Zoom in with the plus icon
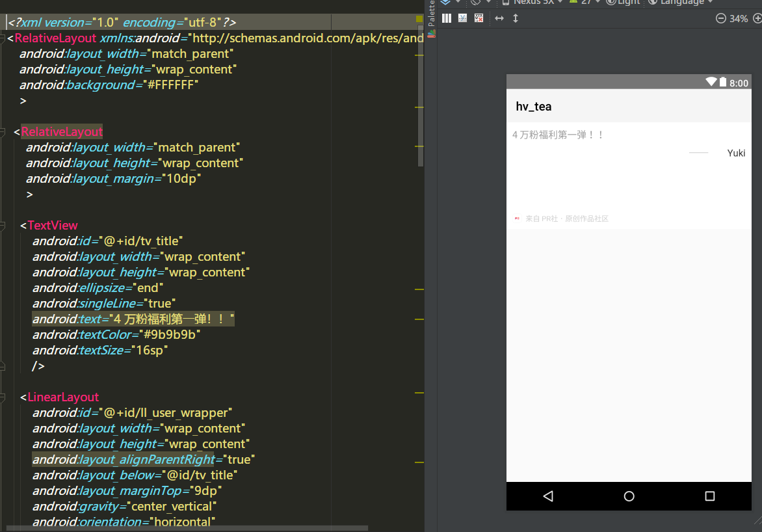 (757, 18)
